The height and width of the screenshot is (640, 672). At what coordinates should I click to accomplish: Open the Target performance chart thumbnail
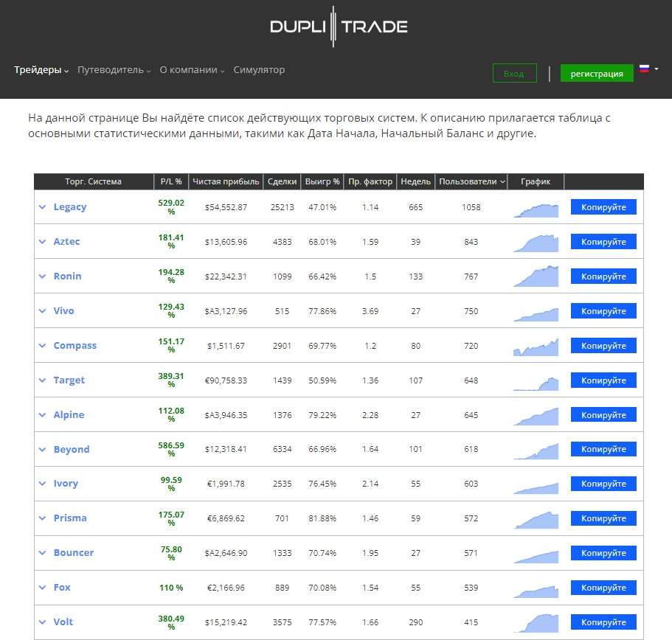[536, 383]
